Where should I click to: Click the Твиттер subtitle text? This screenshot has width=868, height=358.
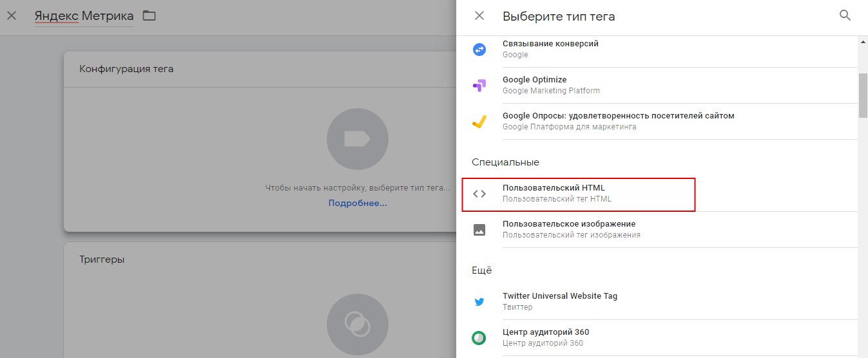coord(517,307)
